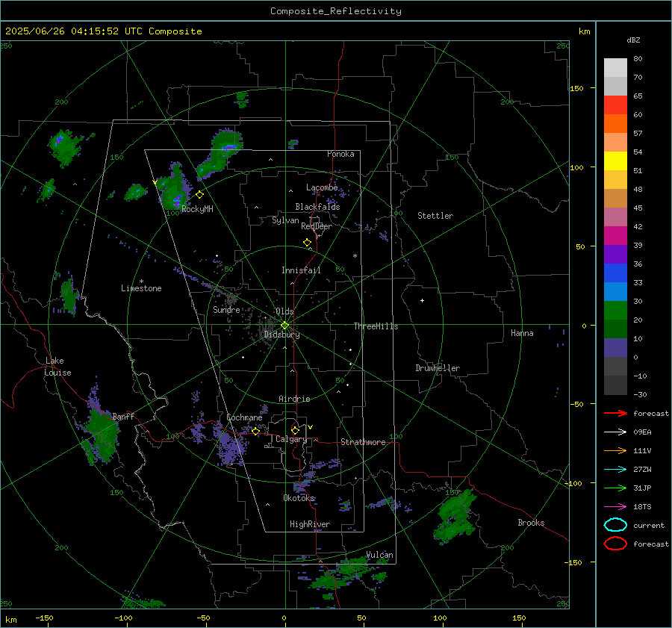Click the yellow diamond at radar center near Didsbury
The image size is (672, 628).
click(x=284, y=326)
